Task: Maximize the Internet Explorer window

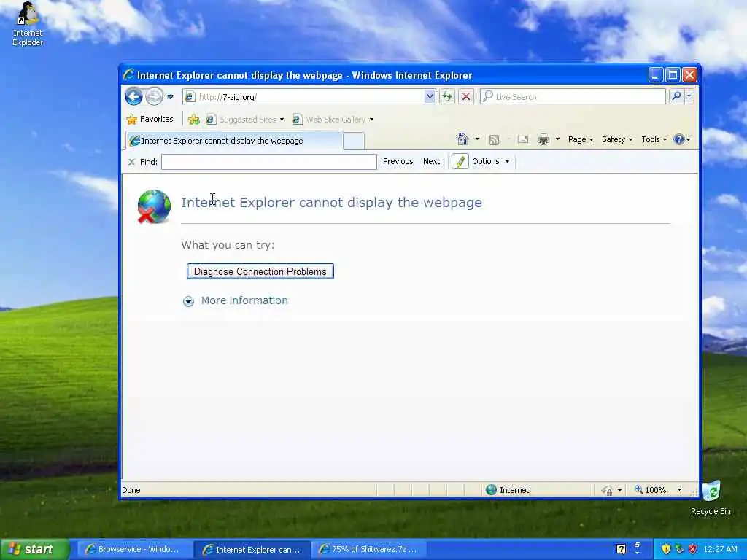Action: coord(673,75)
